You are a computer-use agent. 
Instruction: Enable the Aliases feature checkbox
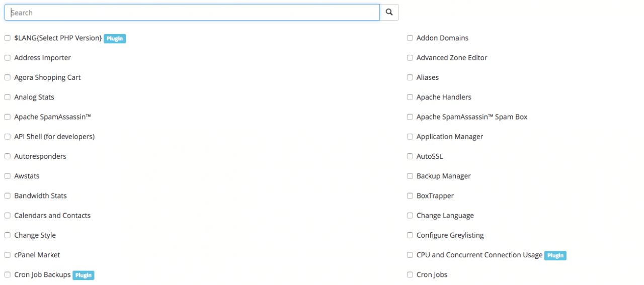(410, 77)
